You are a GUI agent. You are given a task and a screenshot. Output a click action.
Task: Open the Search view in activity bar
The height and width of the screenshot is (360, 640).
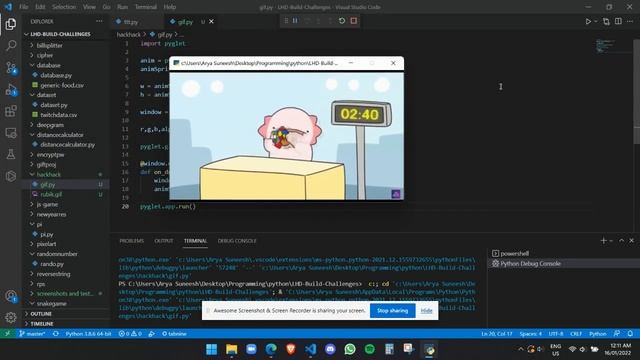(11, 45)
